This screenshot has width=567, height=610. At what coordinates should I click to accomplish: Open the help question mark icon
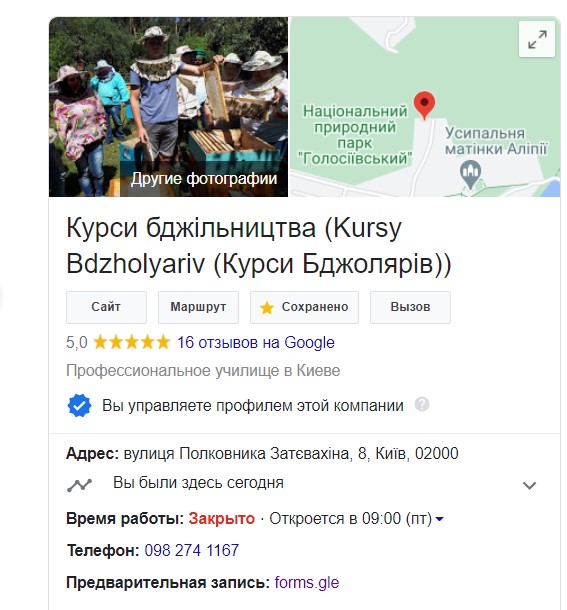click(422, 404)
